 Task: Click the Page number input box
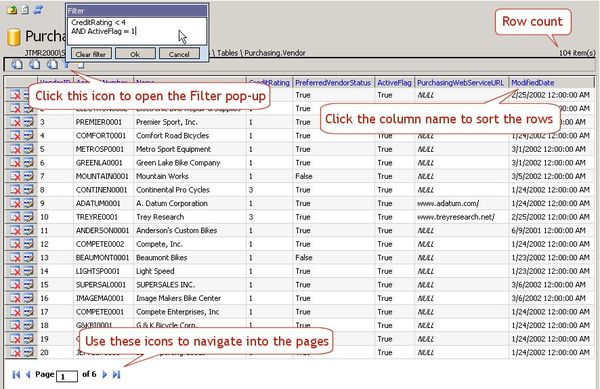point(67,376)
